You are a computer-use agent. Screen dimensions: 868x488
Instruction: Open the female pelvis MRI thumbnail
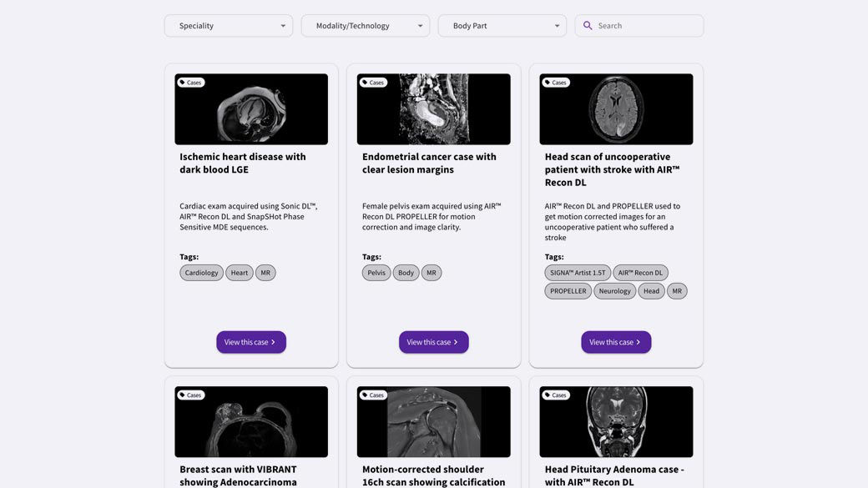tap(433, 109)
